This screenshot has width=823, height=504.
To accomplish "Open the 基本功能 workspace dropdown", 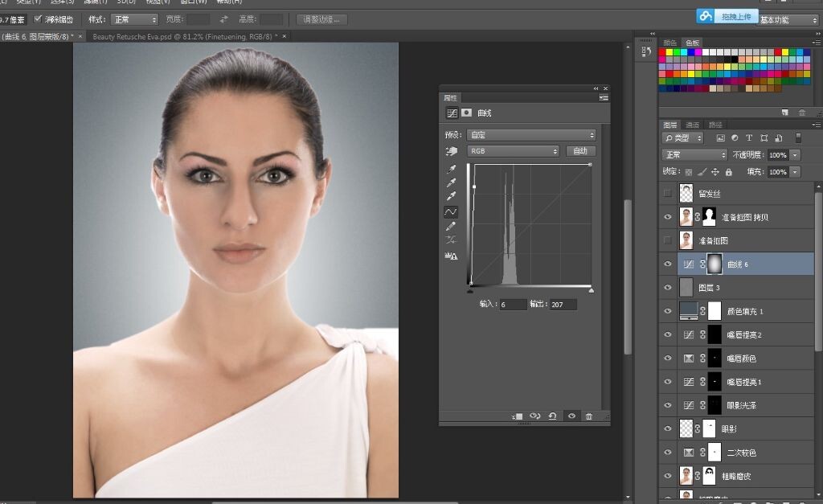I will (x=788, y=20).
